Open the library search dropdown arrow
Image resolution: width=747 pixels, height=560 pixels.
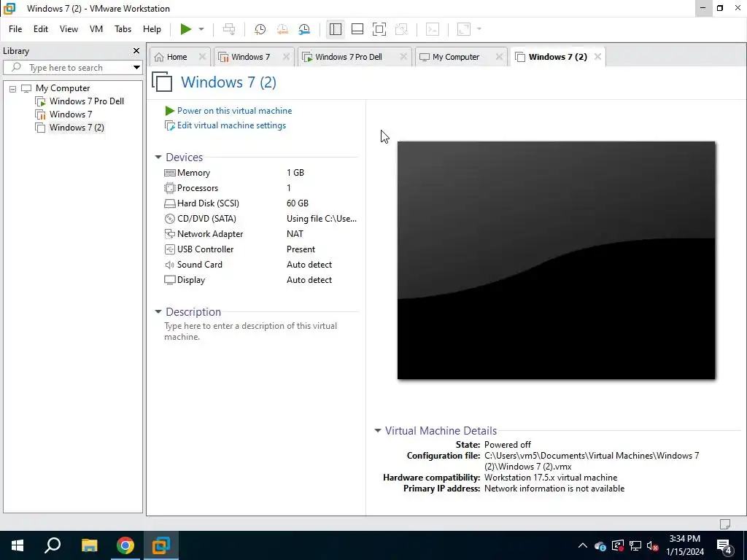136,68
